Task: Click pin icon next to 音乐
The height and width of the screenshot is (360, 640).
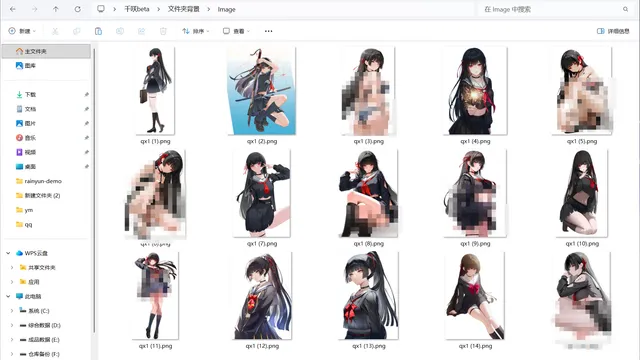Action: pyautogui.click(x=87, y=138)
